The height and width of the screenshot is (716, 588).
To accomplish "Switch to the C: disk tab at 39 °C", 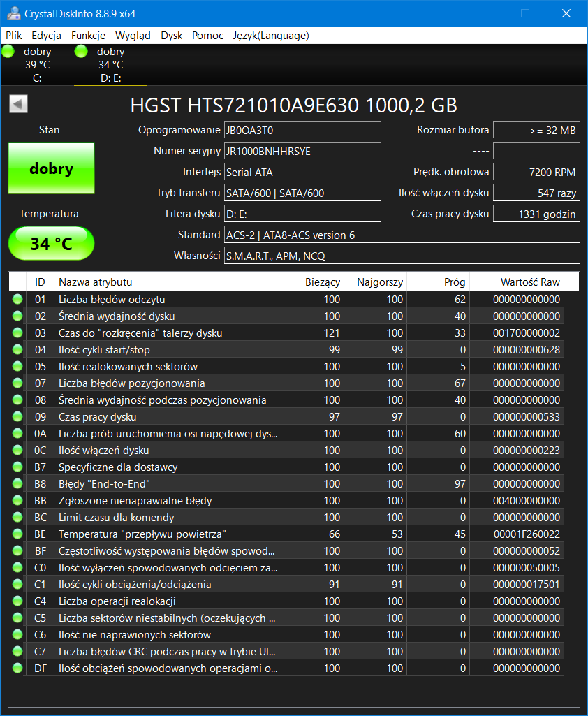I will pos(37,65).
